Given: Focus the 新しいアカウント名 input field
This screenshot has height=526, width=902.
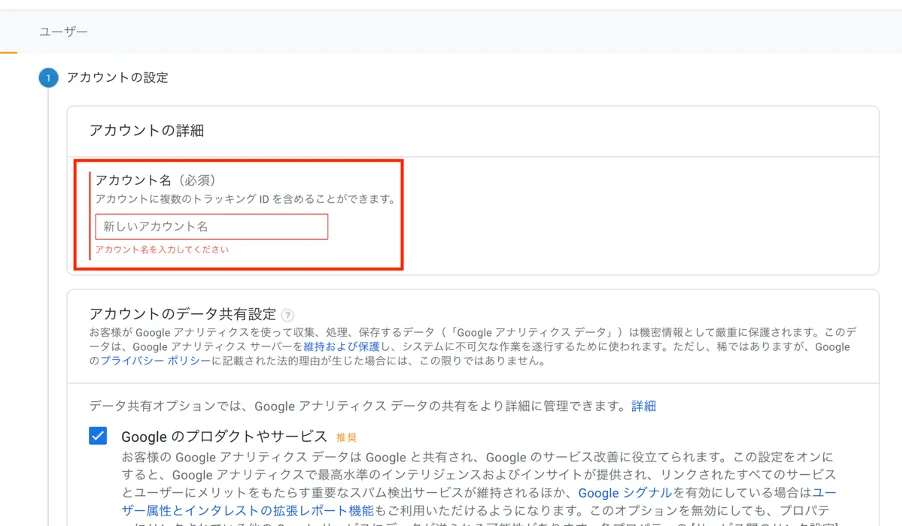Looking at the screenshot, I should (x=212, y=227).
